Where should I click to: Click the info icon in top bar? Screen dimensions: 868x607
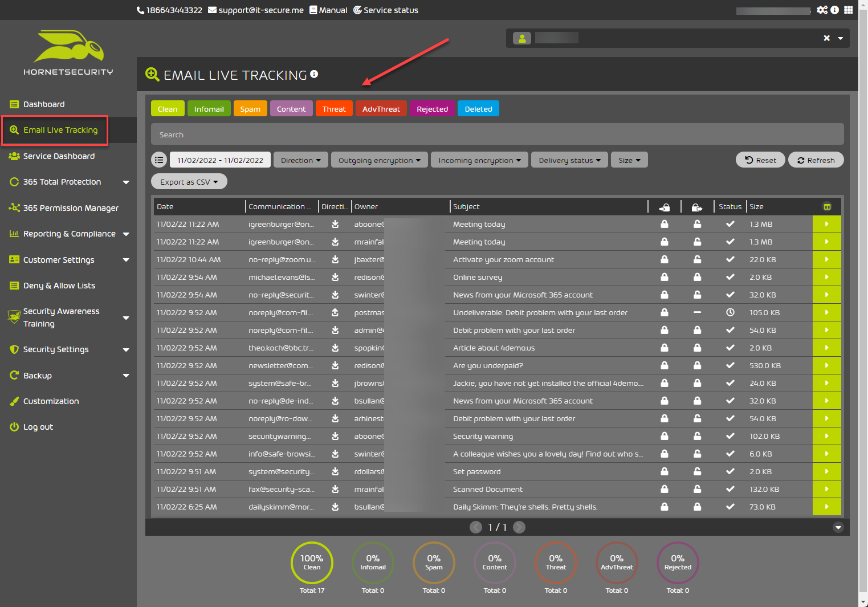(x=835, y=10)
